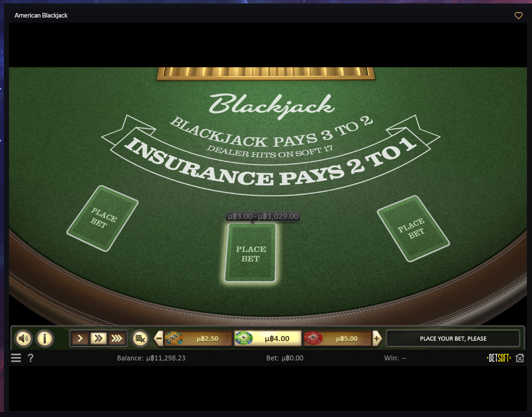The width and height of the screenshot is (532, 417).
Task: Place bet on the left spot
Action: 103,218
